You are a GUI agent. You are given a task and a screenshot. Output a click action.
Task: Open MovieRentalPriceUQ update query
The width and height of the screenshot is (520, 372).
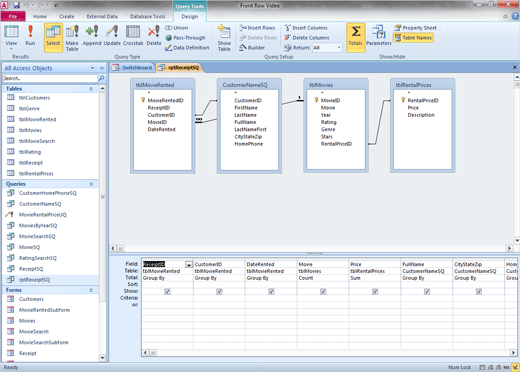tap(43, 215)
